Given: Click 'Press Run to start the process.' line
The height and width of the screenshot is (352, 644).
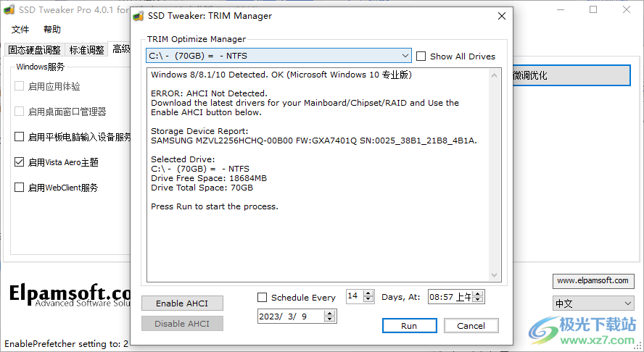Looking at the screenshot, I should 215,206.
